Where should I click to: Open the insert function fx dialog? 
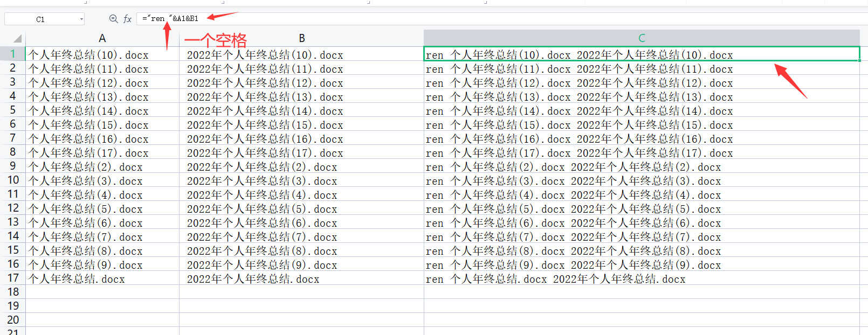[x=127, y=19]
